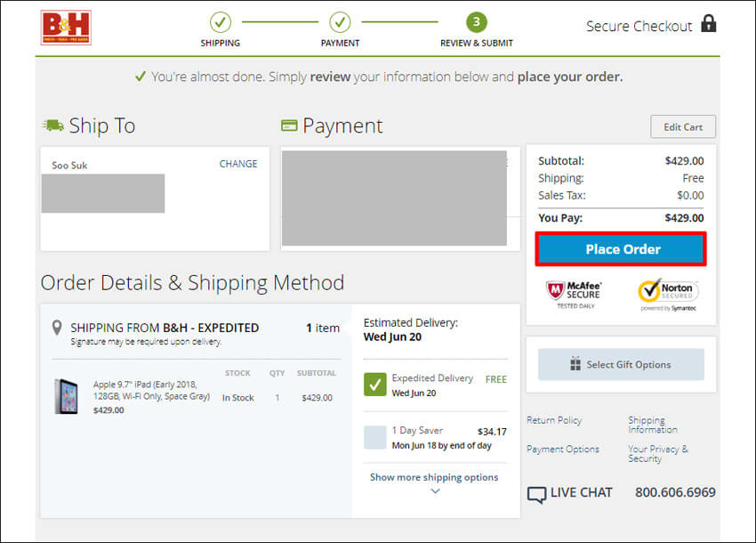Viewport: 756px width, 543px height.
Task: Open the Shipping Information link
Action: click(x=652, y=425)
